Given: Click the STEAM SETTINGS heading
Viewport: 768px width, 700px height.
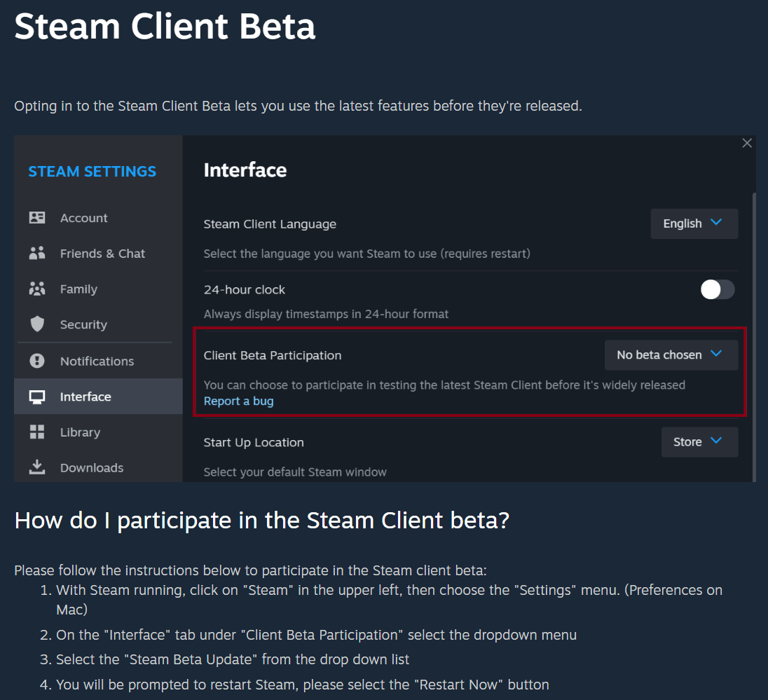Looking at the screenshot, I should (x=92, y=171).
